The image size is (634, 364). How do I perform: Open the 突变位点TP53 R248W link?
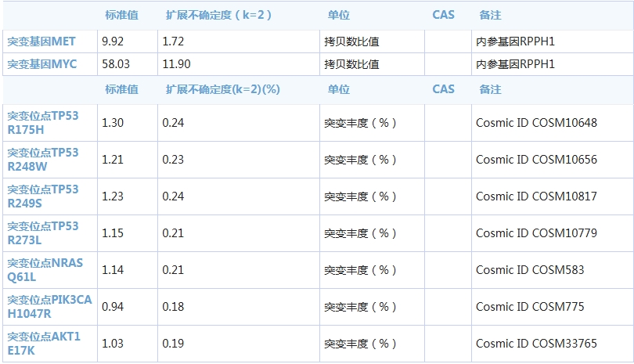[43, 160]
